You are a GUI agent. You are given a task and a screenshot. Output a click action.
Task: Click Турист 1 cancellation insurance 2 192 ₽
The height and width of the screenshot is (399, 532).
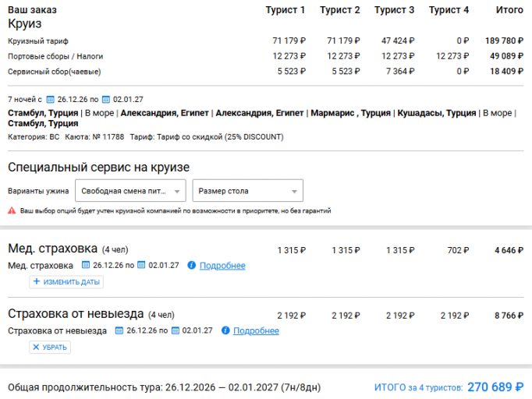[x=292, y=316]
